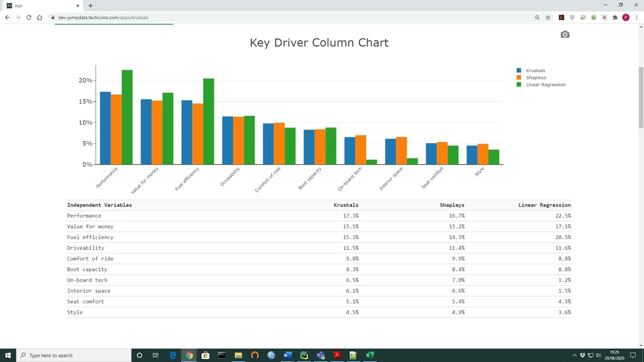The height and width of the screenshot is (362, 644).
Task: Click the green Performance Linear Regression bar
Action: click(x=127, y=117)
